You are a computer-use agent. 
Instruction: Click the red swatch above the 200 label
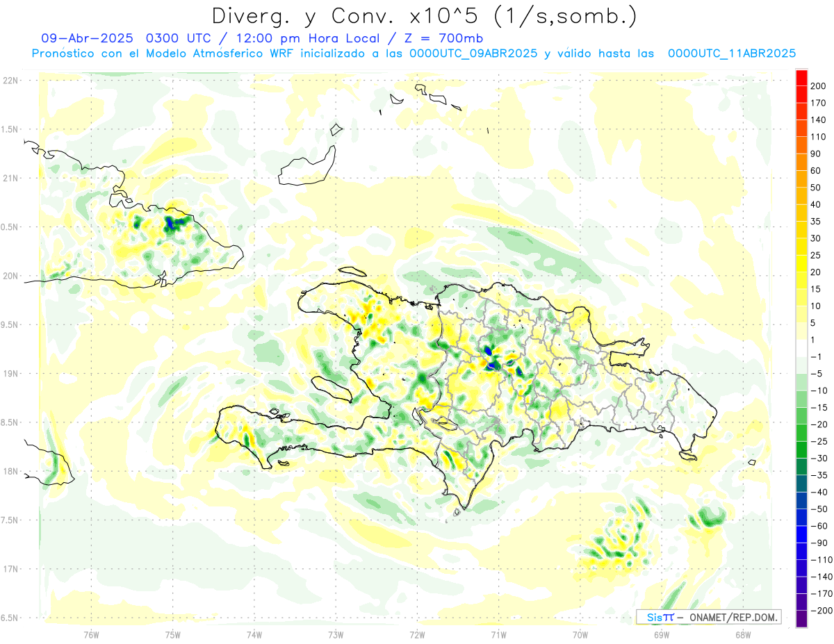coord(801,78)
